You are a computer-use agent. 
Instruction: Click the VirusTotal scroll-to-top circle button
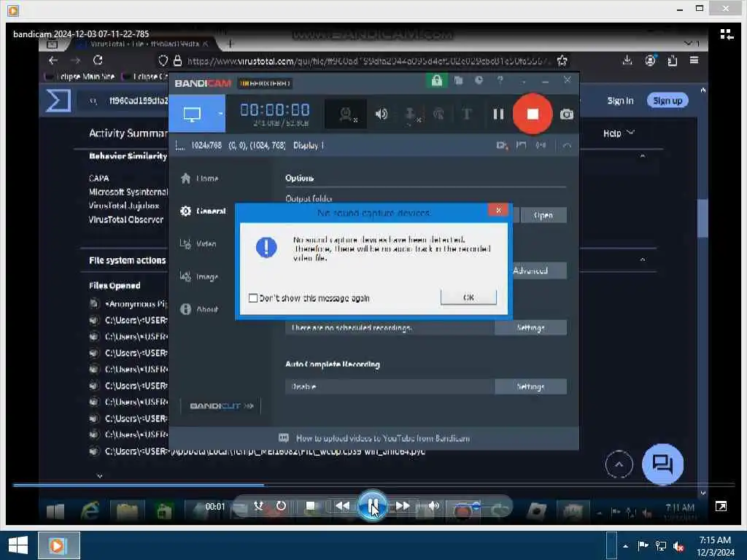[619, 464]
